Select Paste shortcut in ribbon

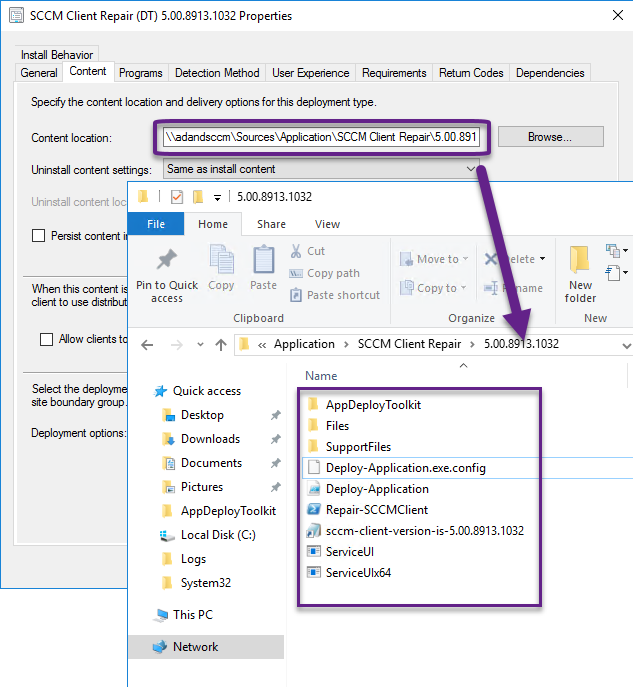point(335,295)
